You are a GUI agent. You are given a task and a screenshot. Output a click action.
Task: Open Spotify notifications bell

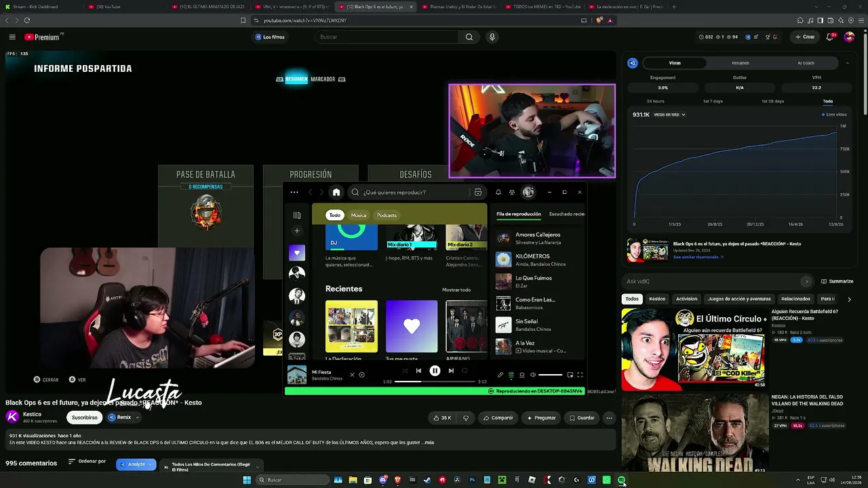(498, 192)
